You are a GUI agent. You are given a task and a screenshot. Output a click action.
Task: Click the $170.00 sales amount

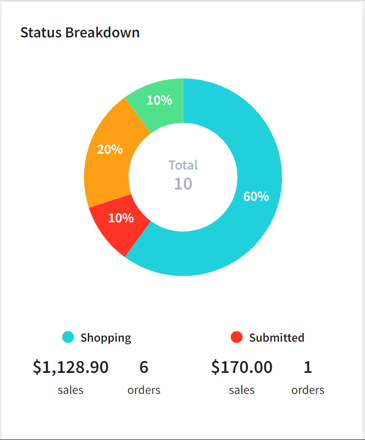click(242, 367)
